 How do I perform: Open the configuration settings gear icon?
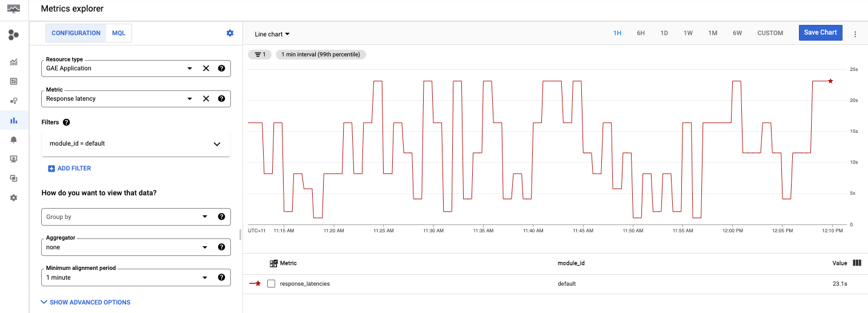pyautogui.click(x=230, y=33)
